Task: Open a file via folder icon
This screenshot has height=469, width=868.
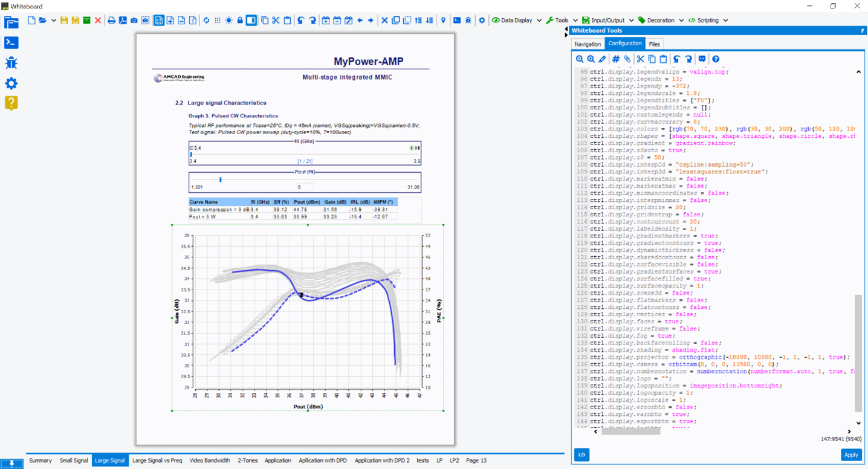Action: tap(43, 20)
